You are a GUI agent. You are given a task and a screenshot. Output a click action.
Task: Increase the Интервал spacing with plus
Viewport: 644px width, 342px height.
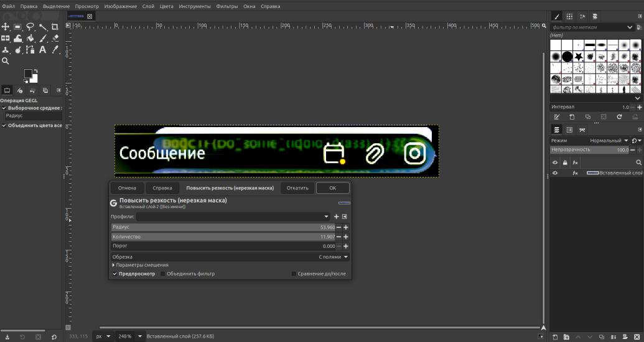pyautogui.click(x=640, y=107)
